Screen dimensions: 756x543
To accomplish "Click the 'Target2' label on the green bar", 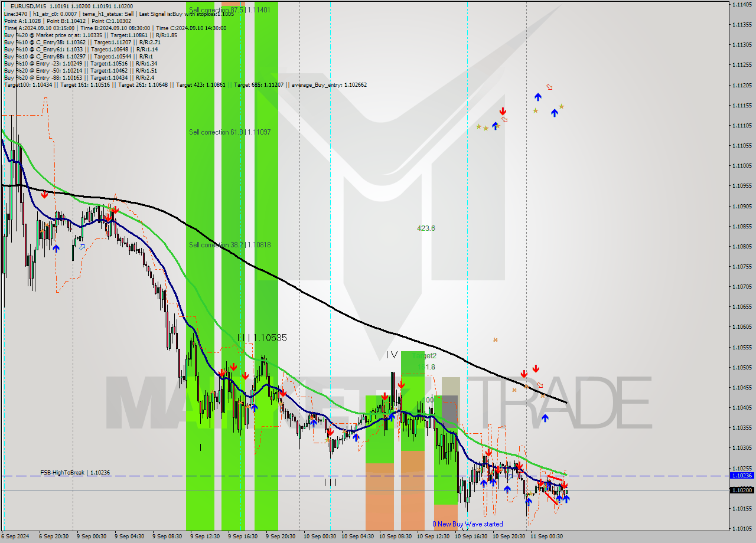I will click(x=425, y=355).
